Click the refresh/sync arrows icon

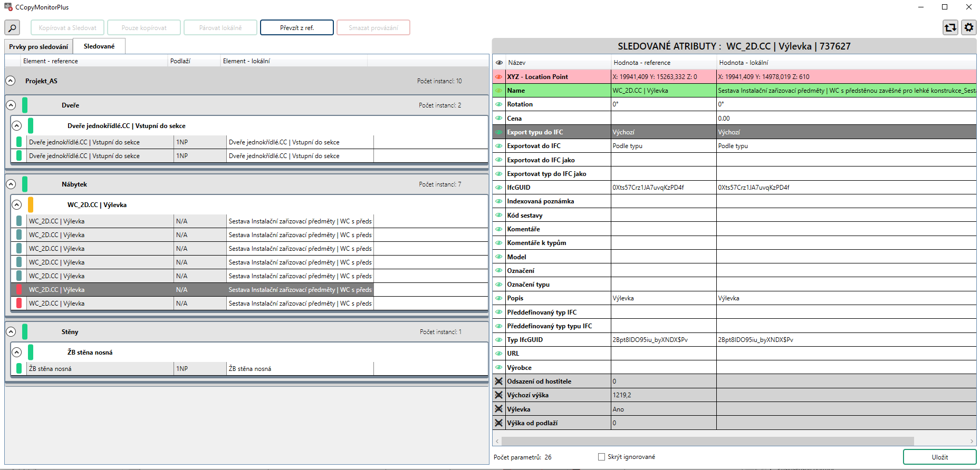[x=950, y=27]
